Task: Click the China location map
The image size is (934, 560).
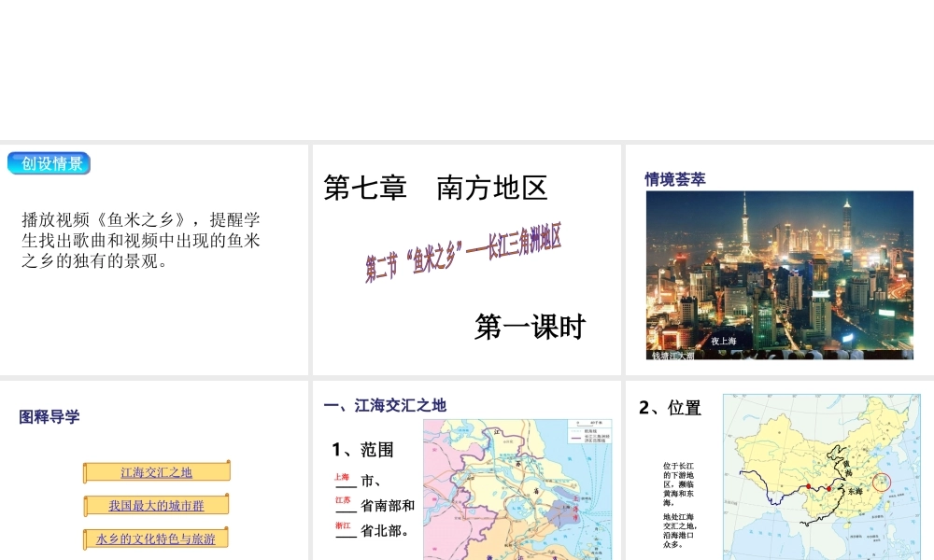Action: [x=822, y=477]
